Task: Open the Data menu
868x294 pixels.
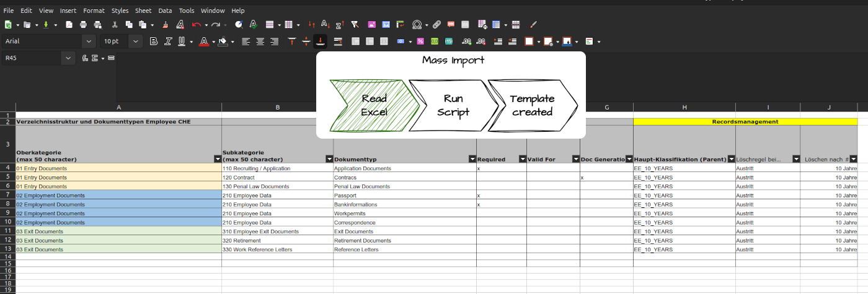Action: (x=165, y=11)
